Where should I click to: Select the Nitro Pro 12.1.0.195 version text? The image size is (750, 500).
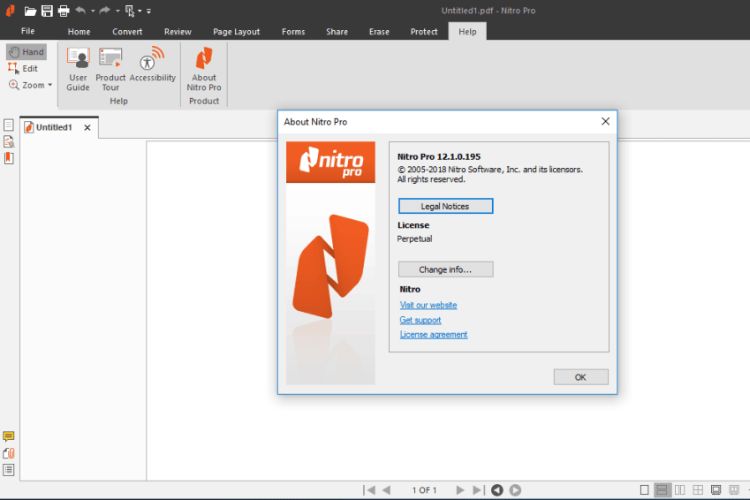click(439, 156)
